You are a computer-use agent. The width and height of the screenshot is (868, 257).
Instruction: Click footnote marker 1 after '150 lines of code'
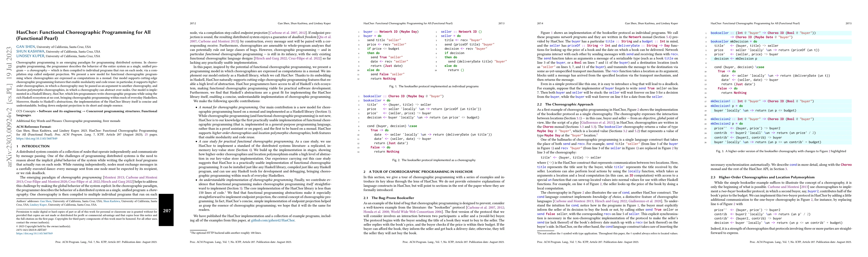(225, 192)
